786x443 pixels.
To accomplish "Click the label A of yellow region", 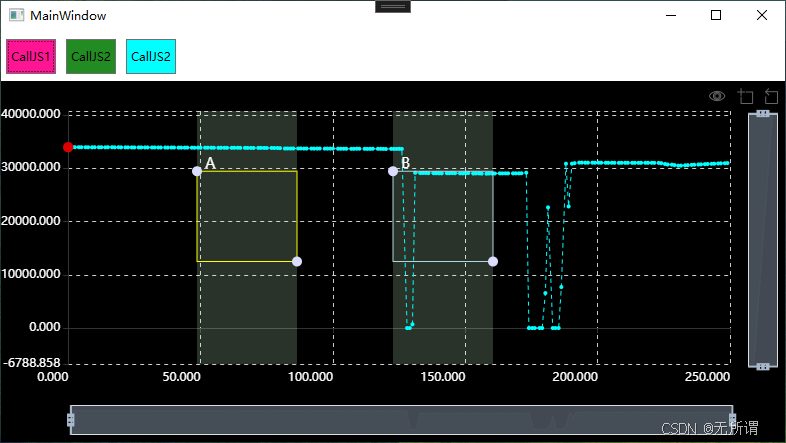I will (x=210, y=163).
